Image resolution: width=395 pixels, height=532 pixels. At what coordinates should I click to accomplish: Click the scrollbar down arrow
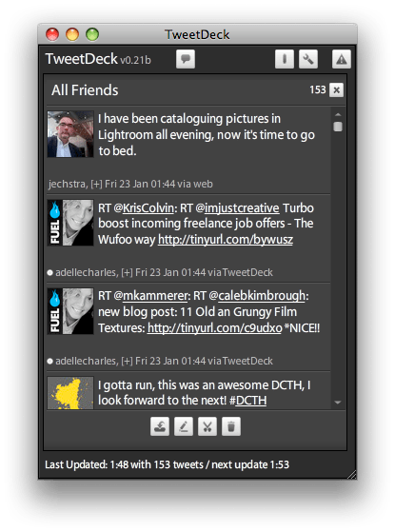click(x=337, y=403)
